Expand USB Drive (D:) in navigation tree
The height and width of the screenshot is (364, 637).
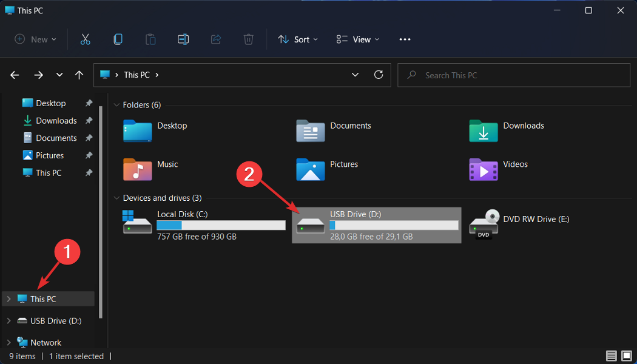(8, 321)
